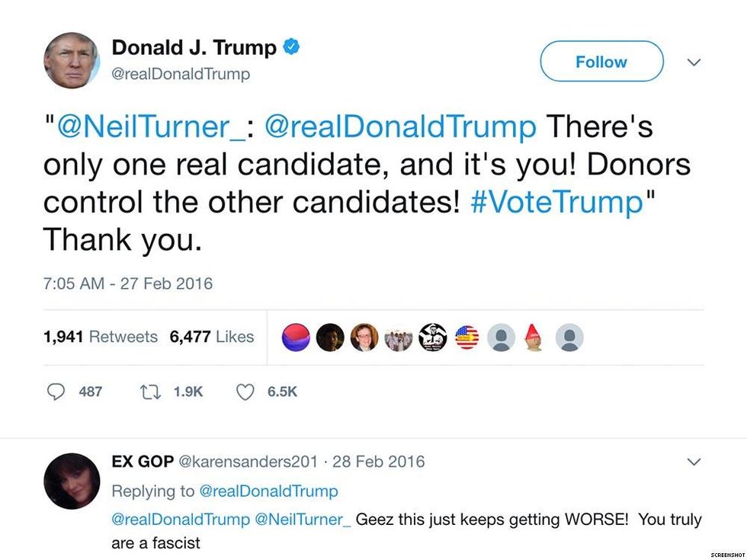Click the verified badge beside Donald J. Trump
Viewport: 747px width, 560px height.
click(290, 46)
